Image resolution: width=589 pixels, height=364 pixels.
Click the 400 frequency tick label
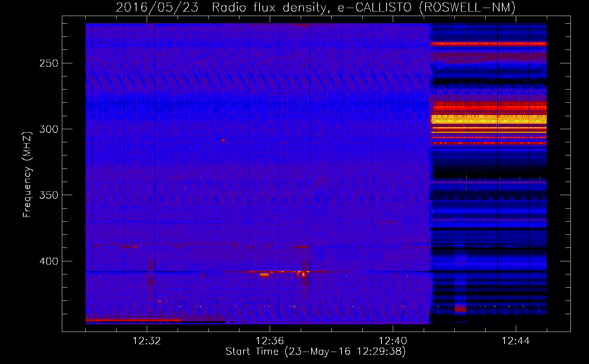click(49, 261)
